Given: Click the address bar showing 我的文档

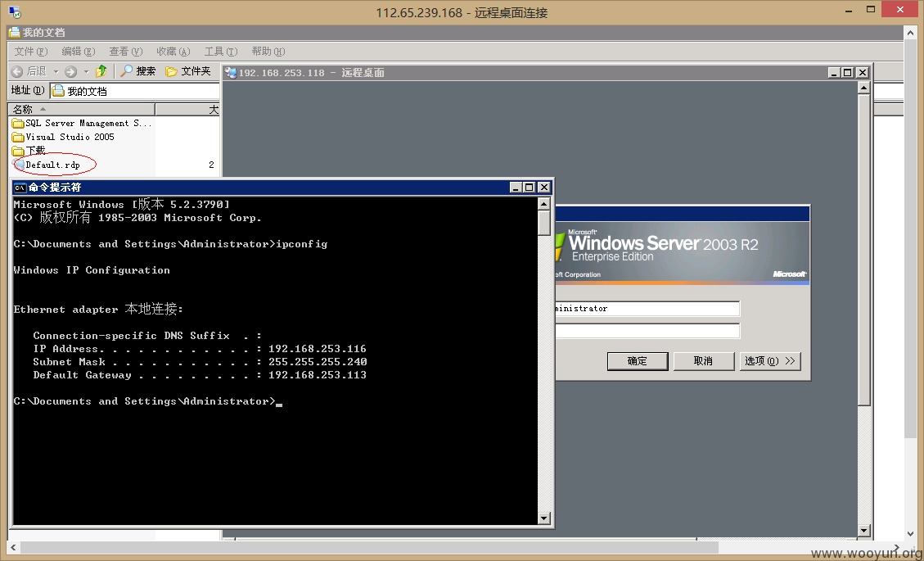Looking at the screenshot, I should pyautogui.click(x=135, y=91).
